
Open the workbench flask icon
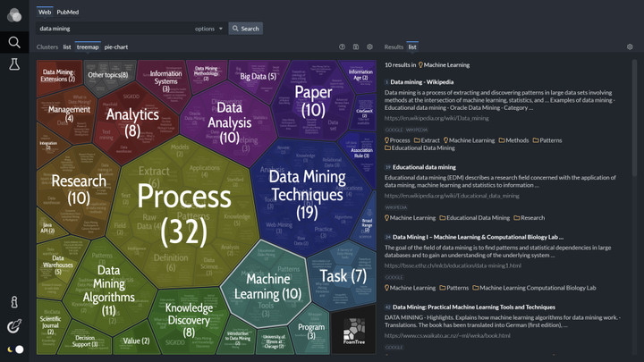pos(14,64)
